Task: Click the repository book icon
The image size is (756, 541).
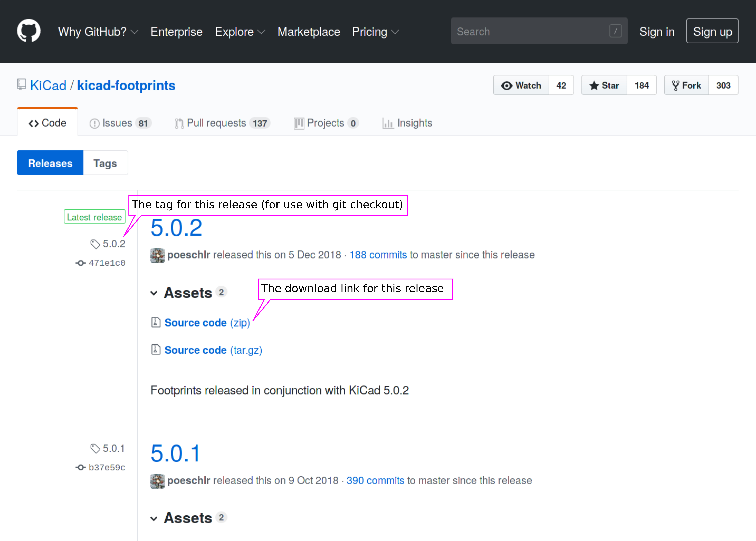Action: click(21, 84)
